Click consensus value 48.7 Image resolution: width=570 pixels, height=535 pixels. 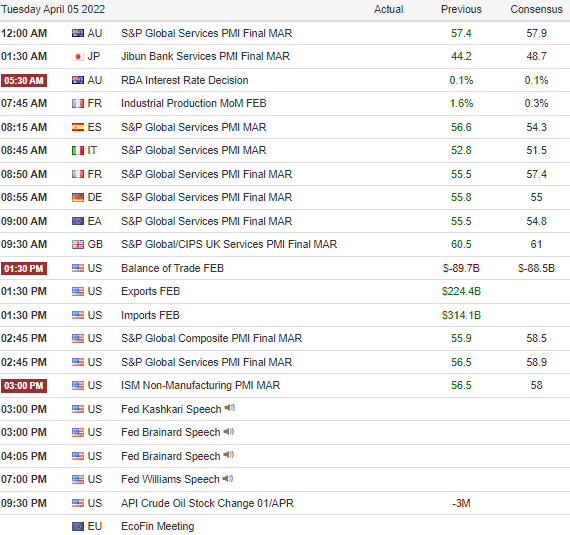537,56
